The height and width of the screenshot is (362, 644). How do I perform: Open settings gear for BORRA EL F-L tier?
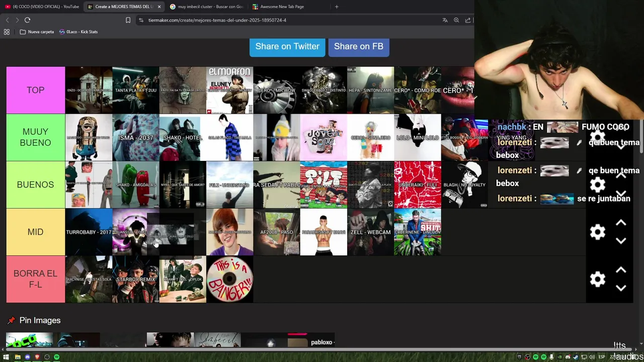[597, 280]
